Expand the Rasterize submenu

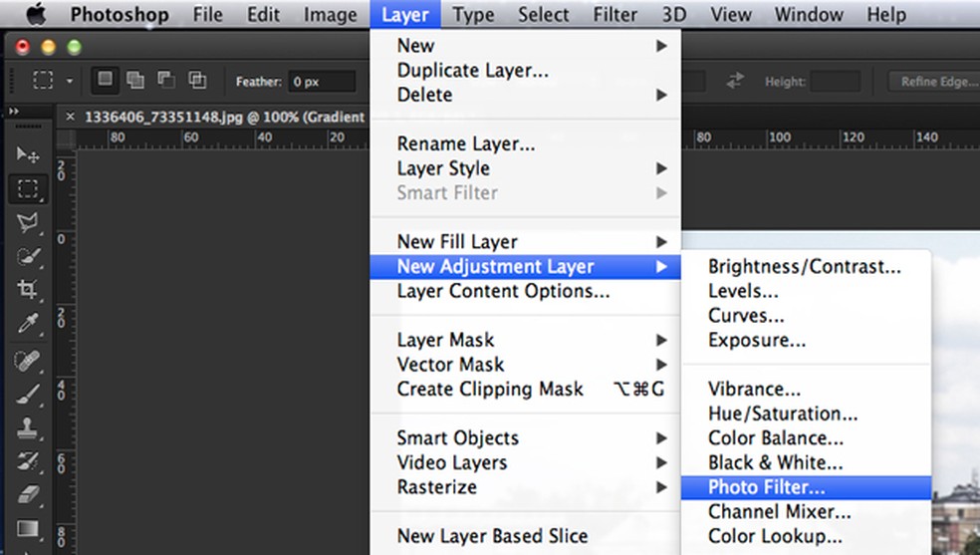tap(525, 487)
